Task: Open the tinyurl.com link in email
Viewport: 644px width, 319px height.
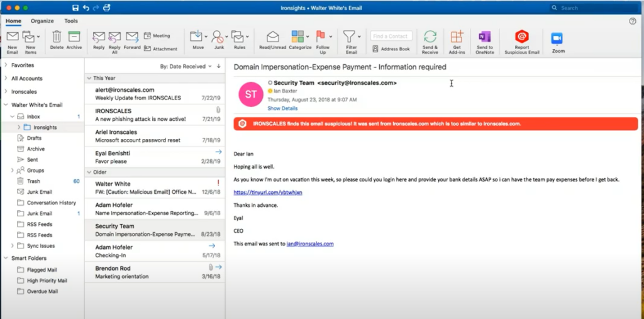Action: coord(268,192)
